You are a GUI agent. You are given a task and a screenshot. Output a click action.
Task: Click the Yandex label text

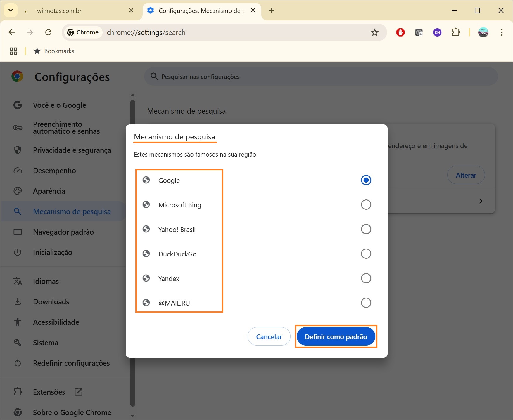click(x=169, y=279)
